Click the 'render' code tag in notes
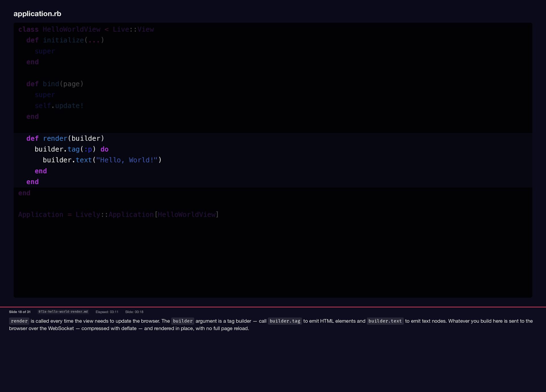 pos(19,321)
